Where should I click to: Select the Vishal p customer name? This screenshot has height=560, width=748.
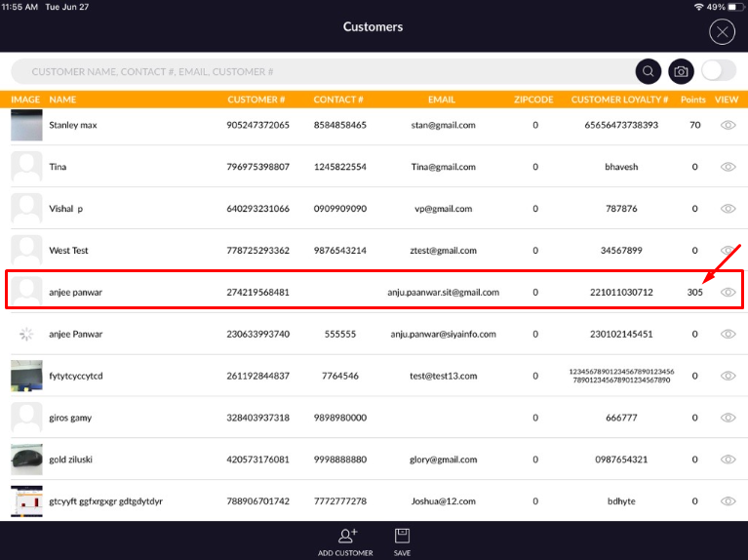click(x=66, y=209)
